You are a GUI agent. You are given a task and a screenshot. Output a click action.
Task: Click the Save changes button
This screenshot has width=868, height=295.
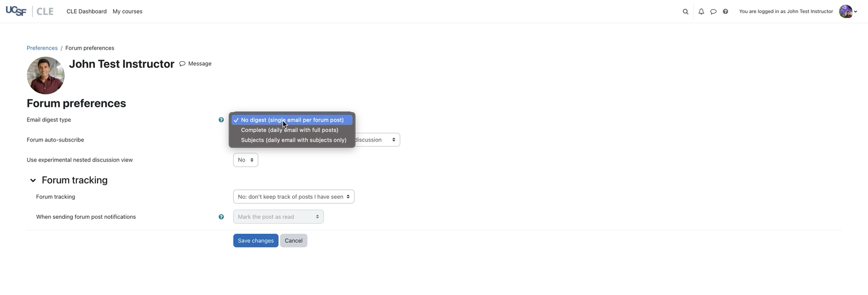[256, 241]
